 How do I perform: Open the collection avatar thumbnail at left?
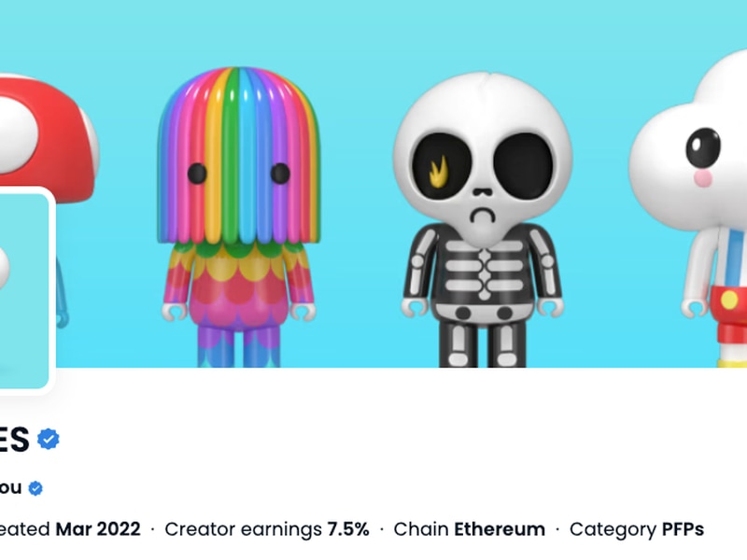coord(25,291)
